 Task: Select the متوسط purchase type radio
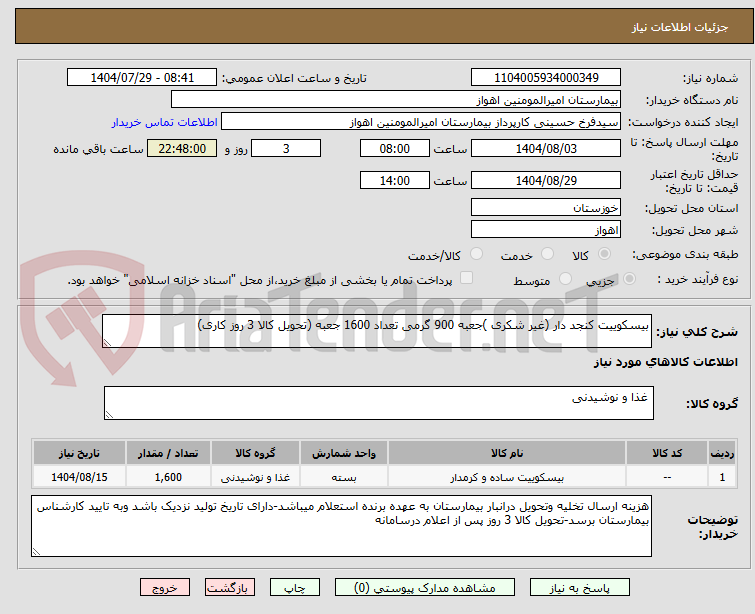tap(565, 278)
